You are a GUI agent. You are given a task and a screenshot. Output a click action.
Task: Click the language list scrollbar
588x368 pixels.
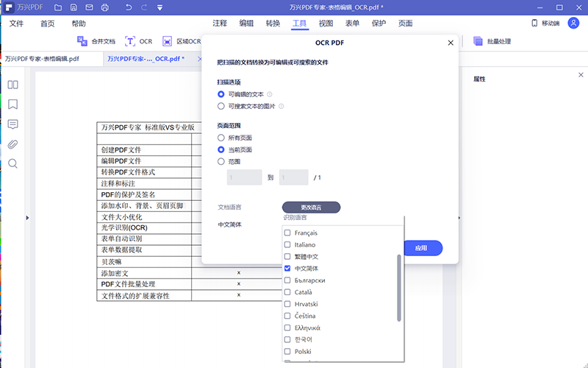pyautogui.click(x=399, y=288)
